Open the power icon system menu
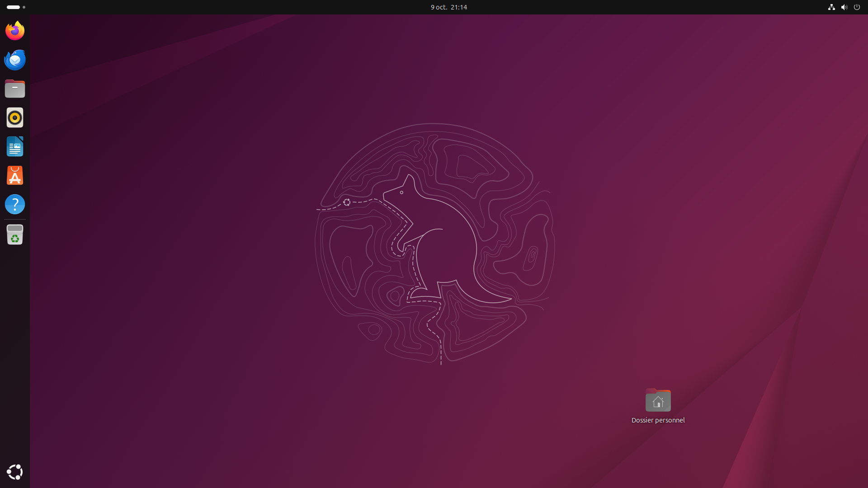 click(x=857, y=7)
